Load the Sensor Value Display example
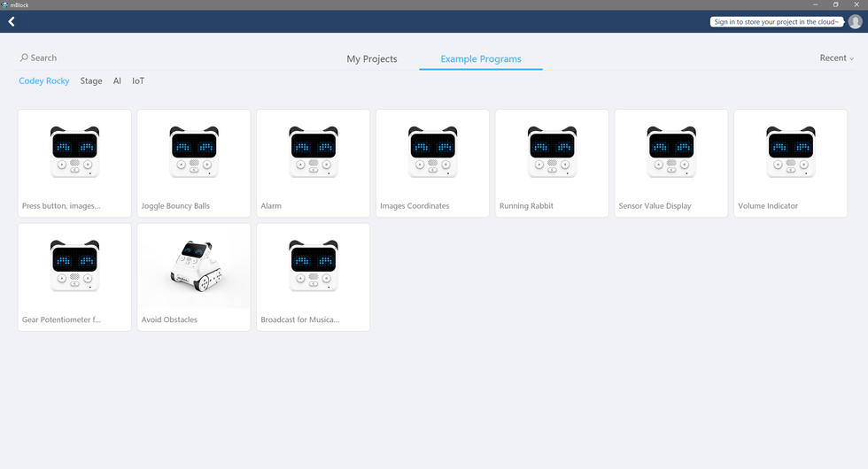 pos(670,164)
